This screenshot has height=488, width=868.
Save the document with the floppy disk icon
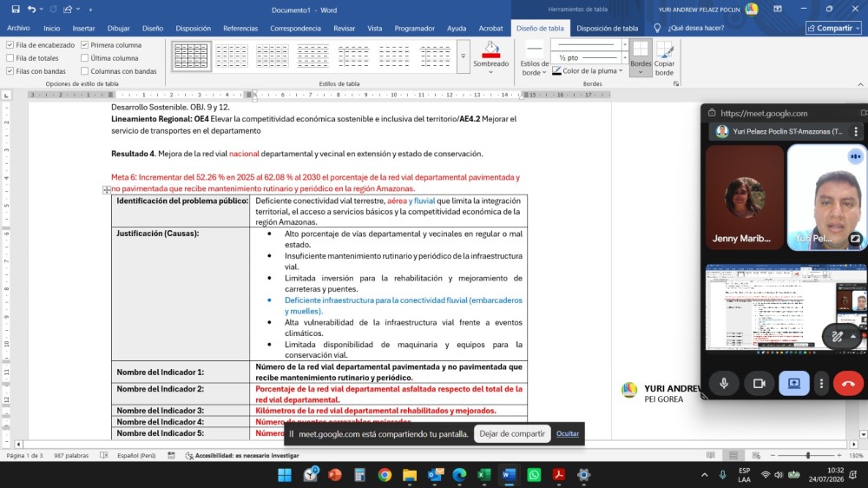16,10
